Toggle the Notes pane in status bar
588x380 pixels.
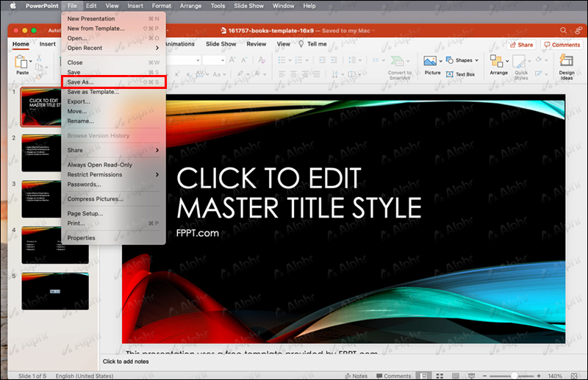pos(355,376)
